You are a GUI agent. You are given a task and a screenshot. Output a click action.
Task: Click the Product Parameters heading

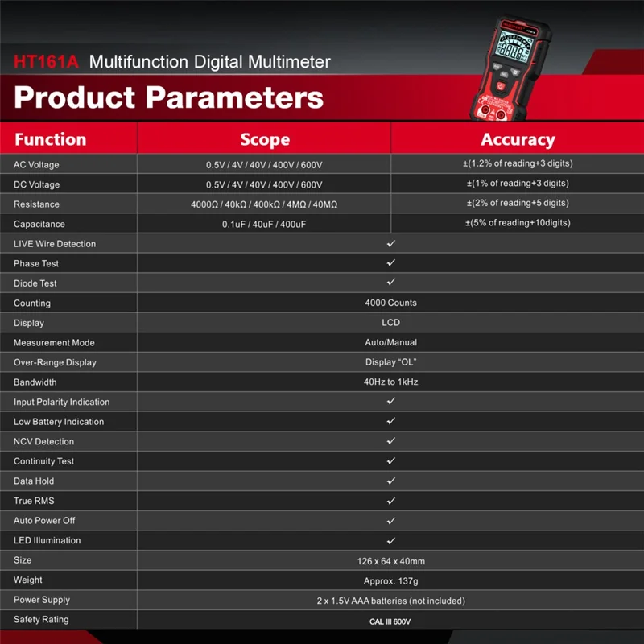click(x=168, y=97)
